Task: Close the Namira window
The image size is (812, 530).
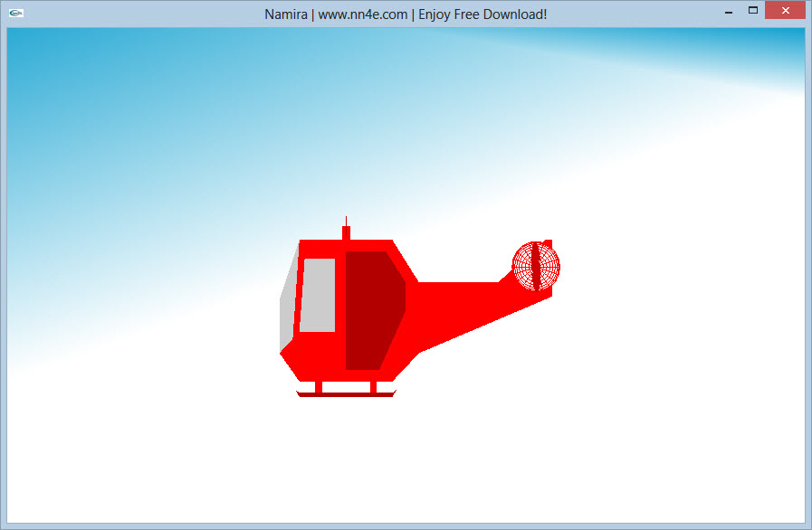Action: pos(785,10)
